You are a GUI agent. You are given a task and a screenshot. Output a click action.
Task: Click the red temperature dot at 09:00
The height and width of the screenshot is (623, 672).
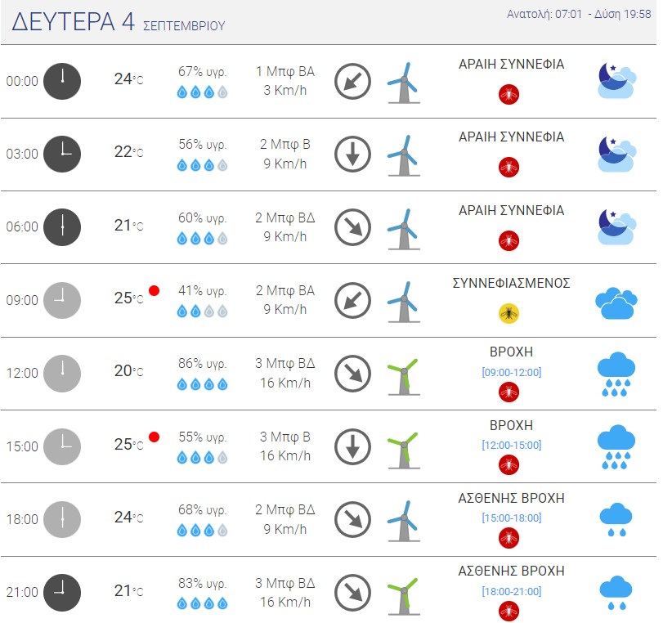154,290
